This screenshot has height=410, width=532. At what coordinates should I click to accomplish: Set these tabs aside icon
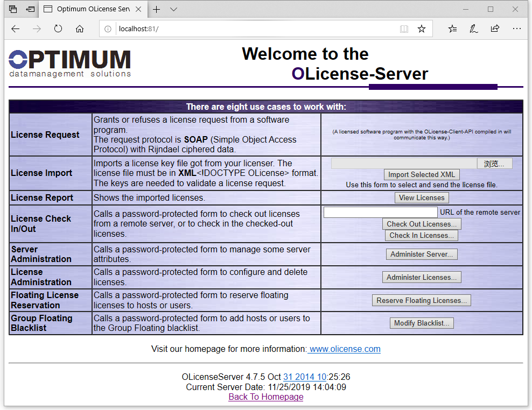click(x=30, y=9)
